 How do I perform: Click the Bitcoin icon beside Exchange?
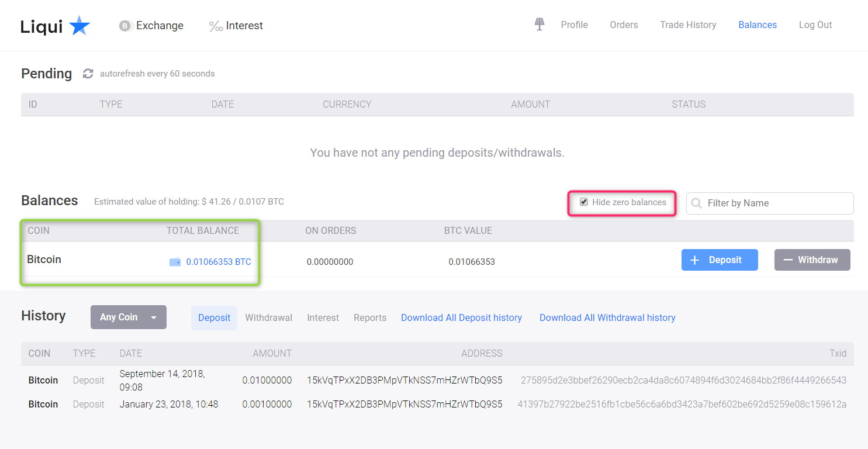pyautogui.click(x=125, y=26)
